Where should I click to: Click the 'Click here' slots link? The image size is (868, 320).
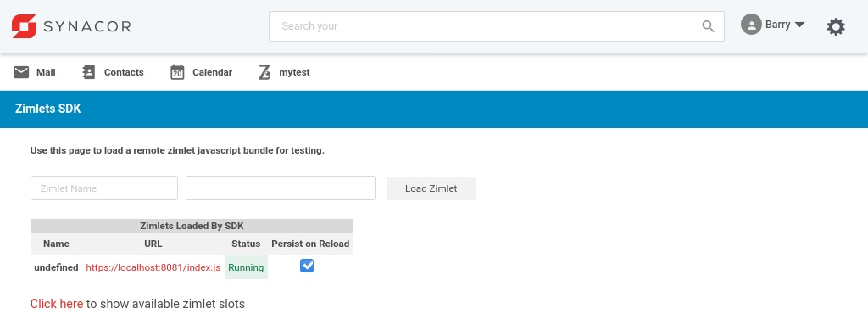click(57, 304)
